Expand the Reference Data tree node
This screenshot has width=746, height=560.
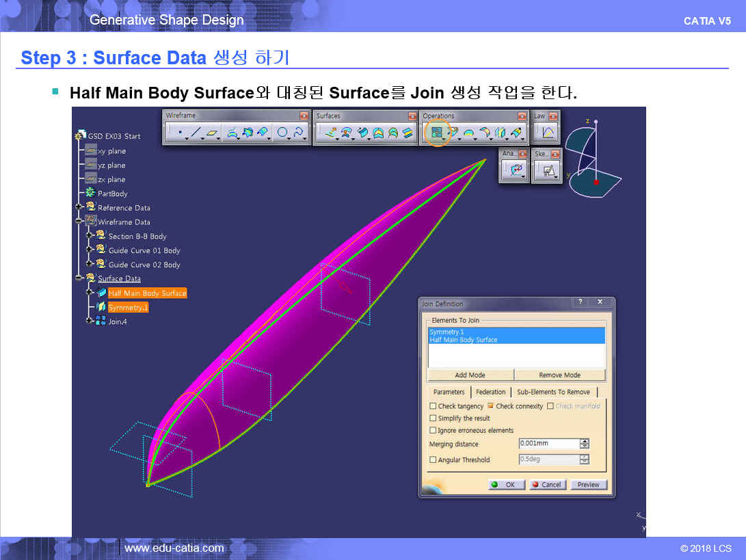79,208
